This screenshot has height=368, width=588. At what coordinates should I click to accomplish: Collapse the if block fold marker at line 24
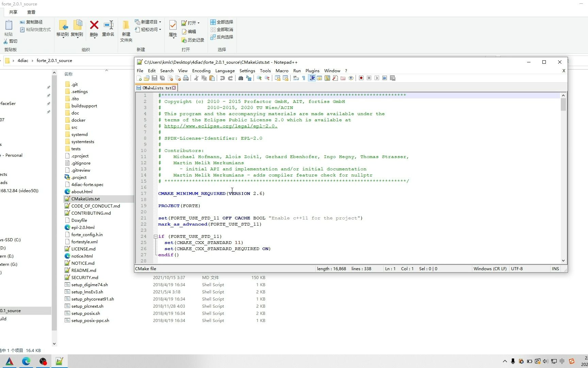point(156,236)
